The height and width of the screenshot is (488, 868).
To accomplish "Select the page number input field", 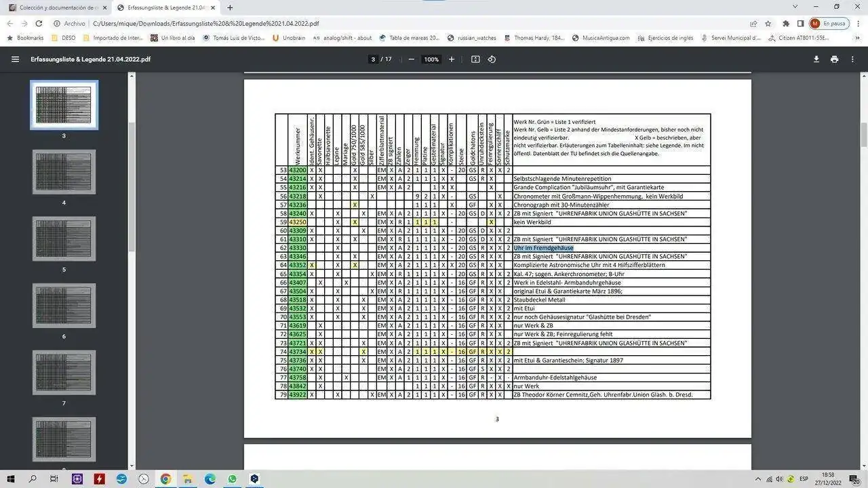I will pos(373,59).
